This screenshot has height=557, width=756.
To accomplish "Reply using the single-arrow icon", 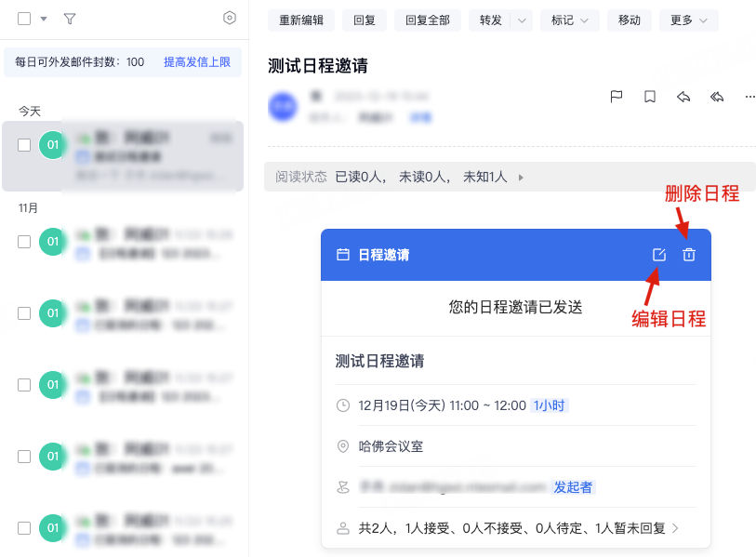I will pos(683,97).
